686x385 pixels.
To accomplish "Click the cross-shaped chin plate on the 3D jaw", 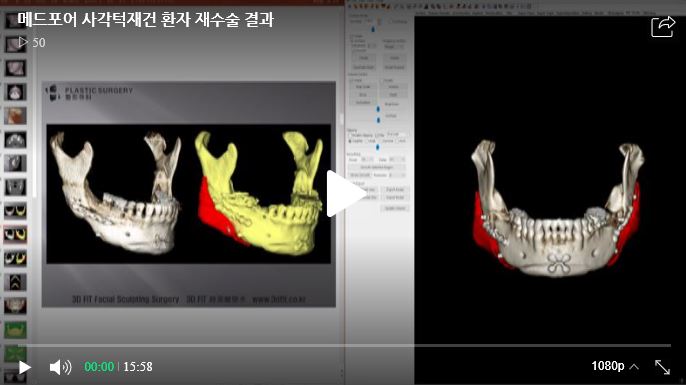I will click(558, 263).
